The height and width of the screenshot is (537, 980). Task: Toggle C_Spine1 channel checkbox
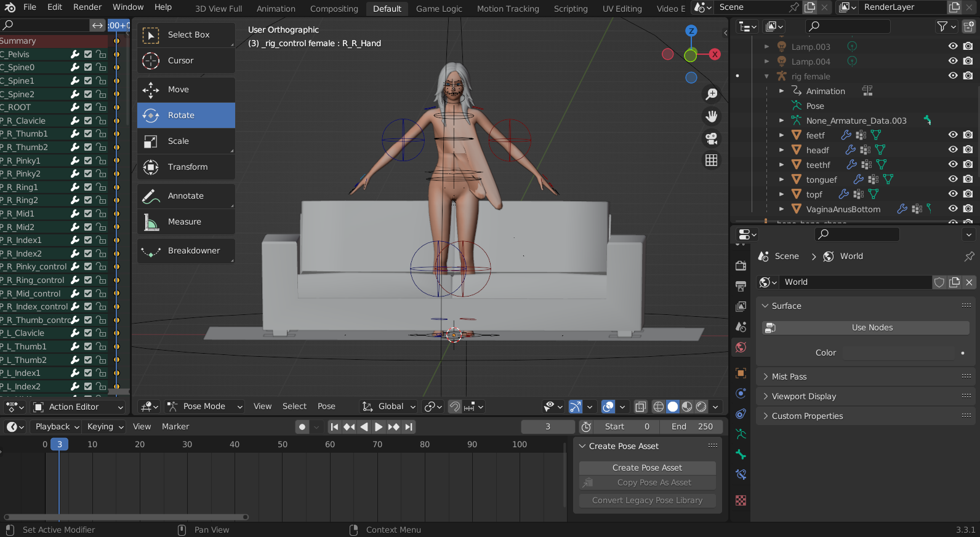[x=88, y=81]
